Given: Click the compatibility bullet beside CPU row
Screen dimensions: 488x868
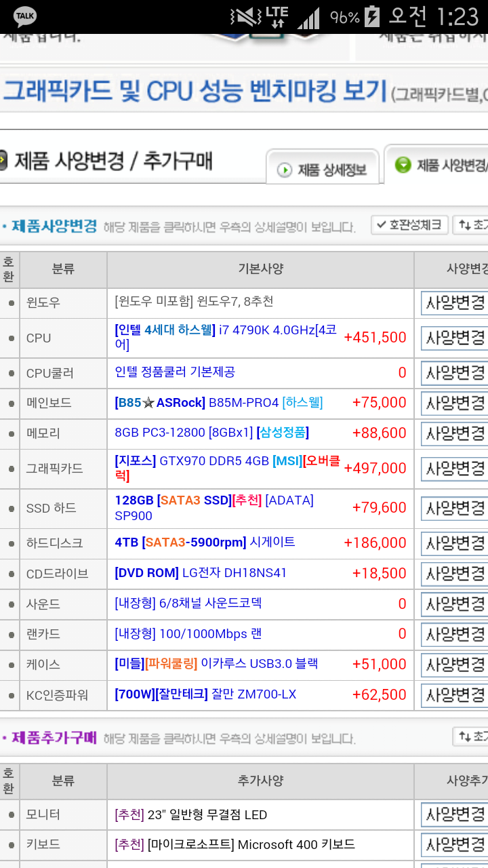Looking at the screenshot, I should coord(11,338).
